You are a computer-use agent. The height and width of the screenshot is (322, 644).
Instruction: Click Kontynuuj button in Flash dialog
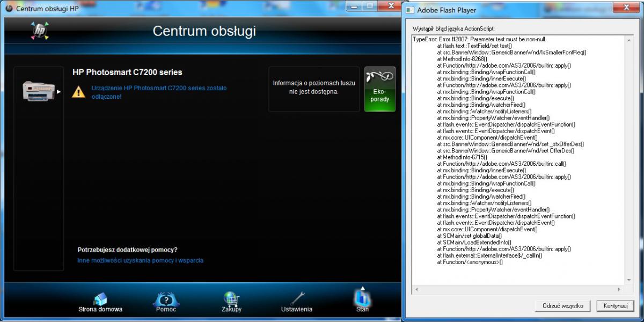pyautogui.click(x=616, y=306)
